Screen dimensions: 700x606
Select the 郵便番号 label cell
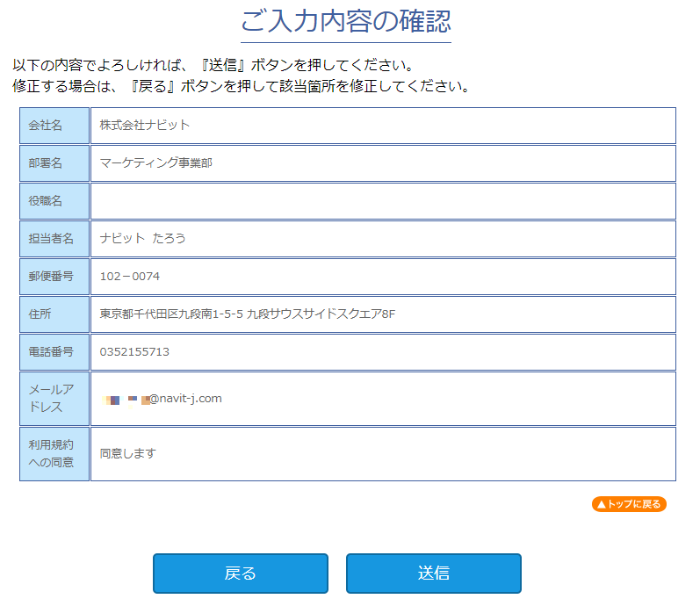point(54,277)
